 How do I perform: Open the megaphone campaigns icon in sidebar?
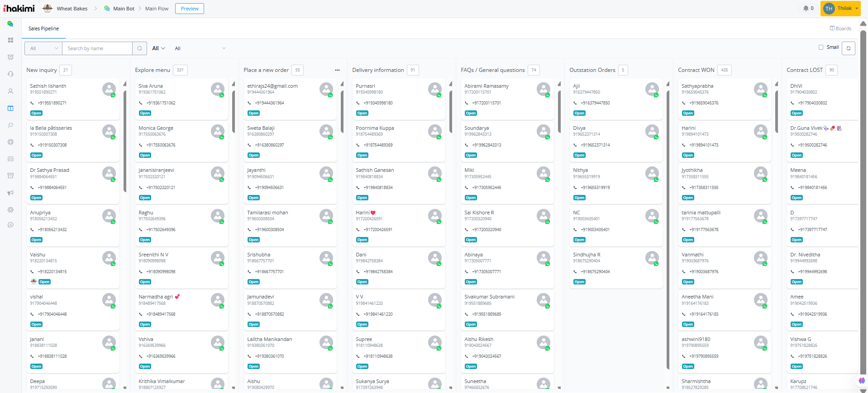[x=10, y=193]
